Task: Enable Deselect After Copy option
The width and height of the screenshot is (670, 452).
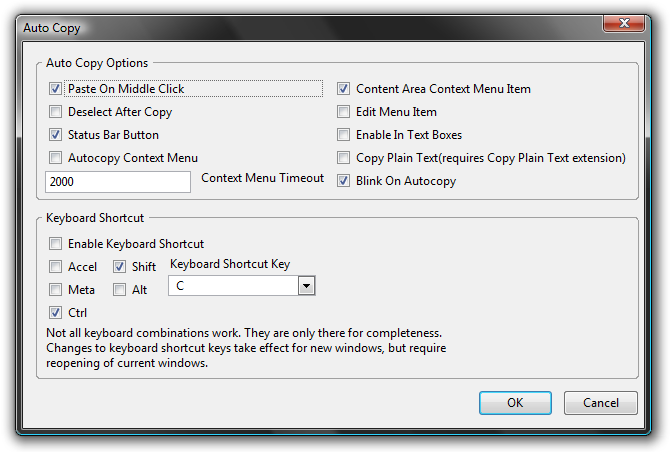Action: 55,112
